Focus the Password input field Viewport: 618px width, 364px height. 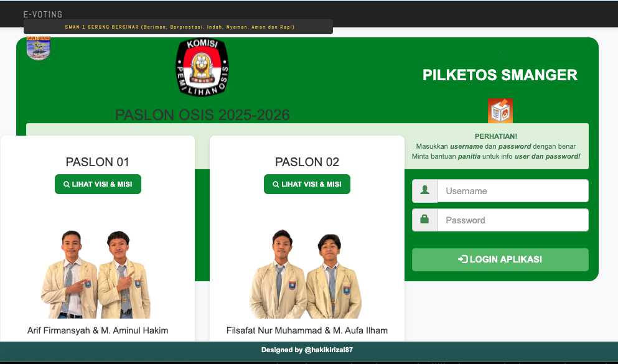pos(512,220)
